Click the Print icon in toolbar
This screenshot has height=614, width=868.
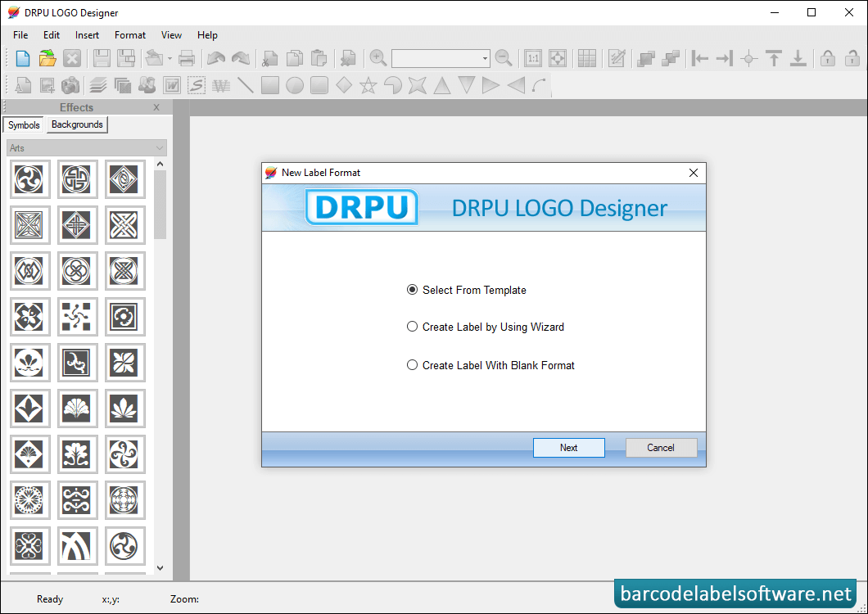(187, 58)
